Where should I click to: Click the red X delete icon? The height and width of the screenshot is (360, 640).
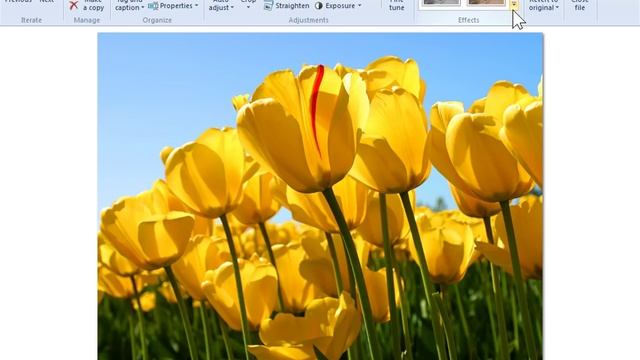(x=73, y=5)
